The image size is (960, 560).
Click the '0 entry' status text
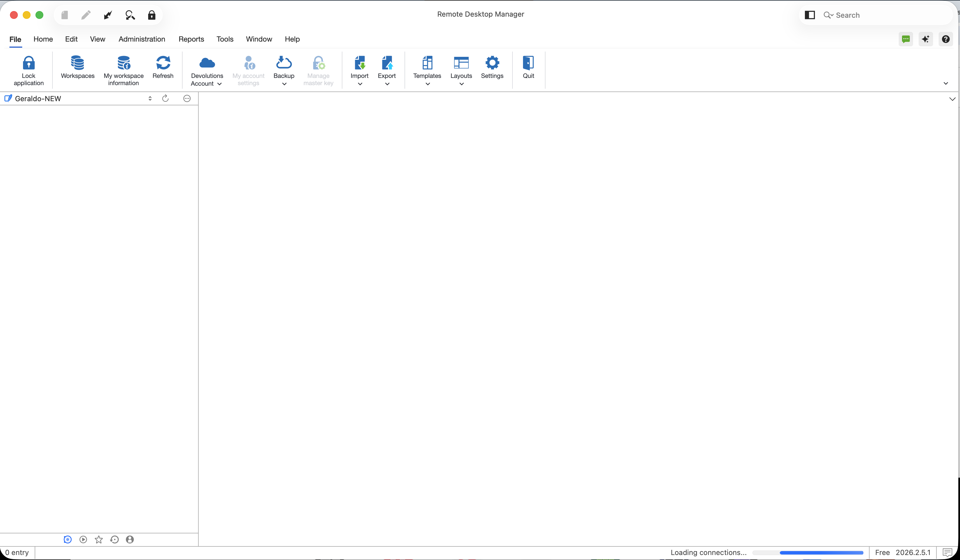[x=17, y=553]
